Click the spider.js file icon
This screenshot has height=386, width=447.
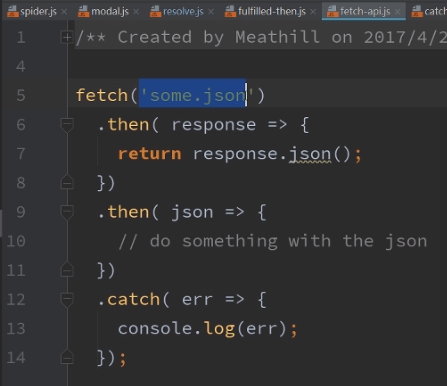point(13,12)
